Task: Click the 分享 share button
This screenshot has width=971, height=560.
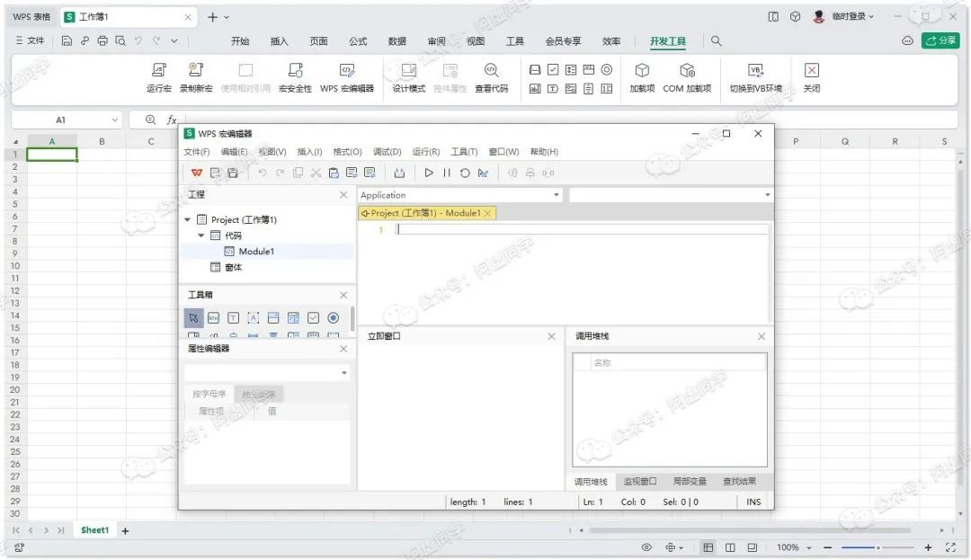Action: pyautogui.click(x=940, y=40)
